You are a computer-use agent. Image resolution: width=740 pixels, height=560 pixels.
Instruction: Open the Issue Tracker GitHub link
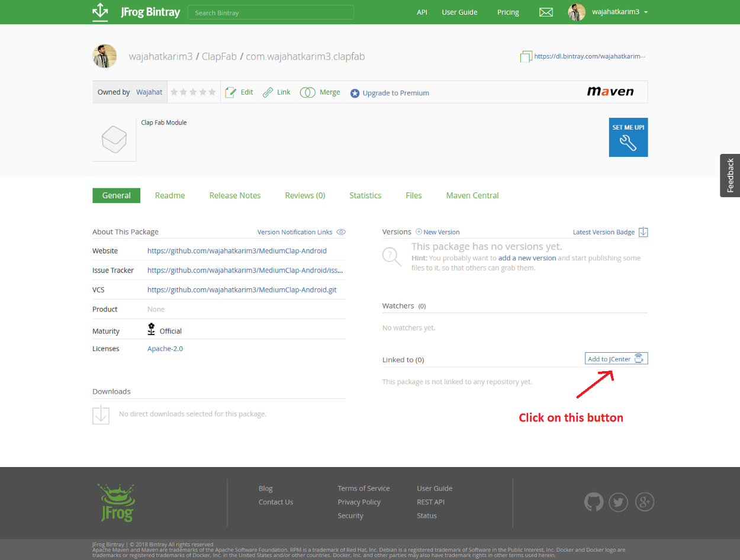245,270
